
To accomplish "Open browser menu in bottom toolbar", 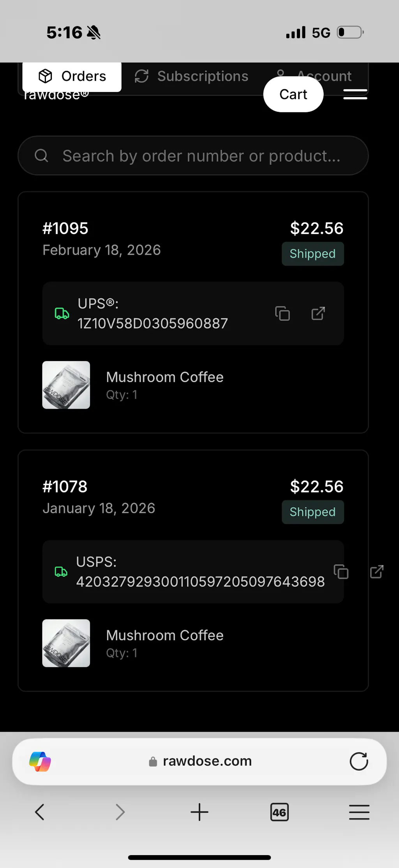I will pyautogui.click(x=359, y=812).
